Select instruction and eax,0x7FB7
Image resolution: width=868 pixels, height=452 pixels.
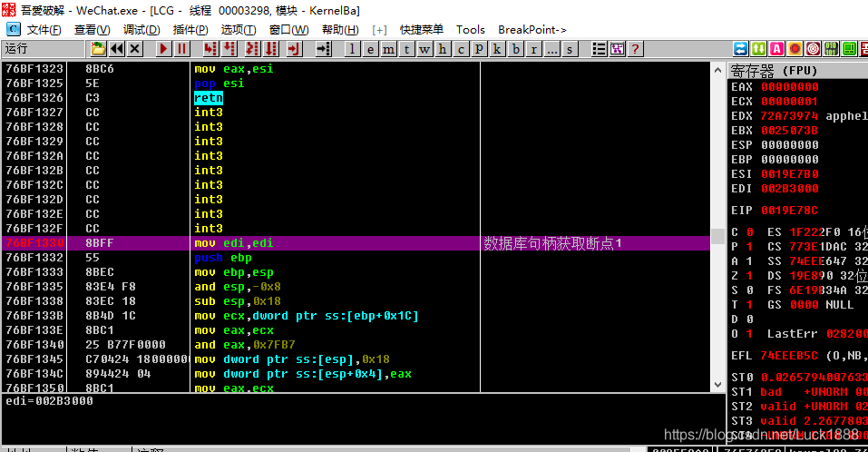click(245, 345)
